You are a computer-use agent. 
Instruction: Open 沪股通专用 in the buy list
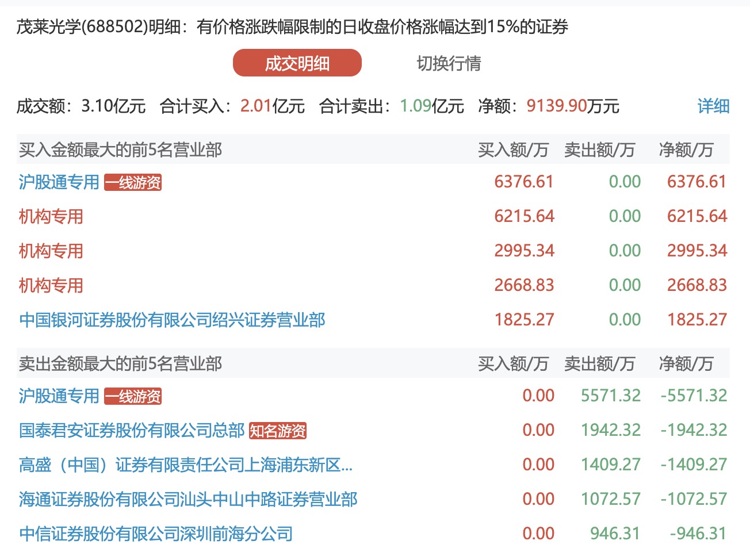59,182
